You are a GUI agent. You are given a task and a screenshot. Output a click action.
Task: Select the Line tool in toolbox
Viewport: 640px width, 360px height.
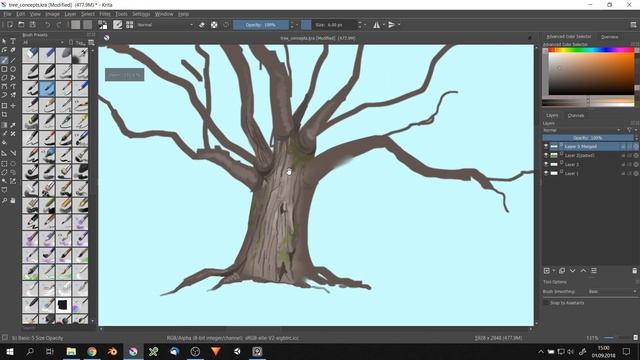(13, 60)
